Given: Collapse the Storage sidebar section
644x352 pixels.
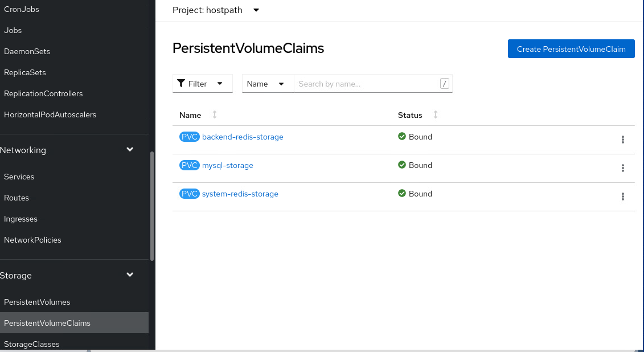Looking at the screenshot, I should tap(130, 275).
